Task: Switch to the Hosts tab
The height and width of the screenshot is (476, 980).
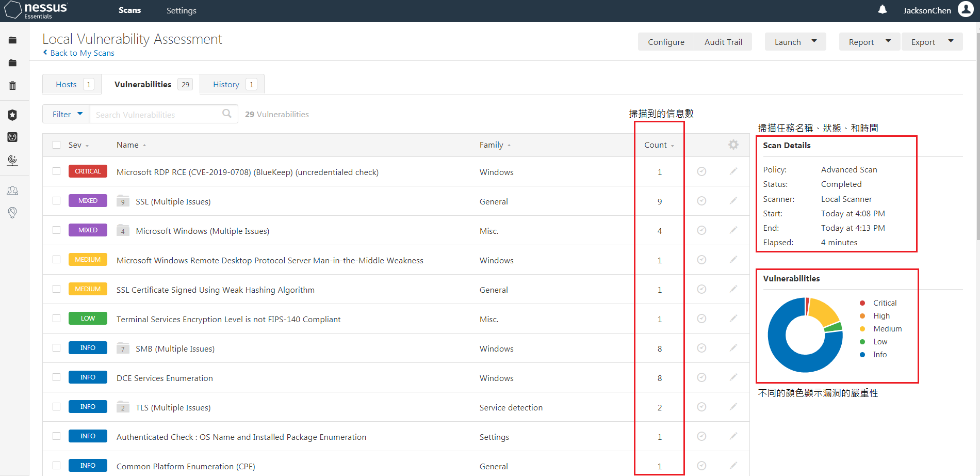Action: 72,84
